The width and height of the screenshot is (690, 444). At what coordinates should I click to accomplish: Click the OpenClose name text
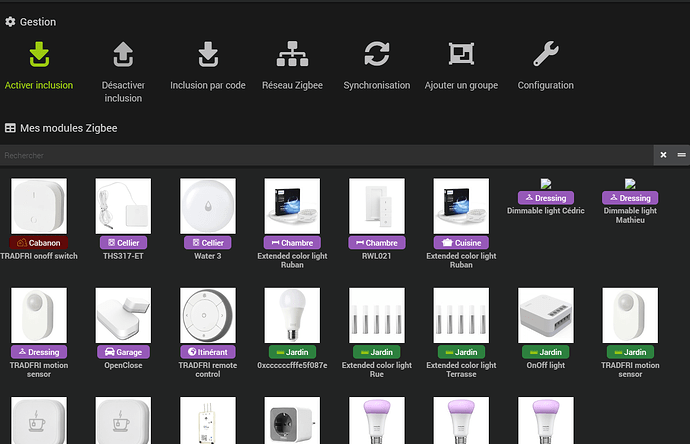point(123,365)
